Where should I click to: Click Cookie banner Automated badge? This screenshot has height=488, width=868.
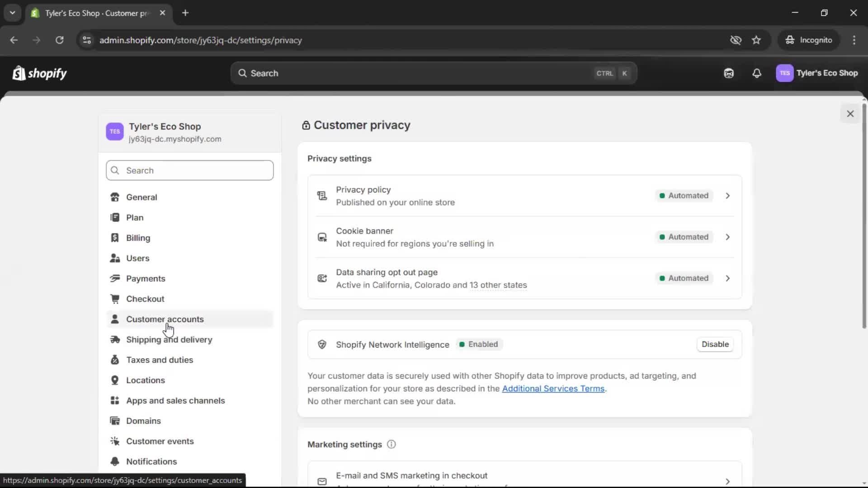pyautogui.click(x=684, y=237)
